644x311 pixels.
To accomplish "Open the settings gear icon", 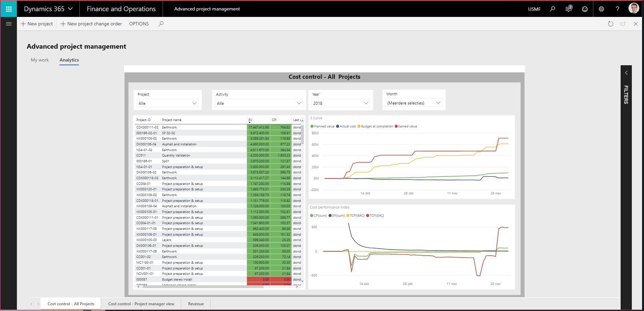I will [x=601, y=9].
